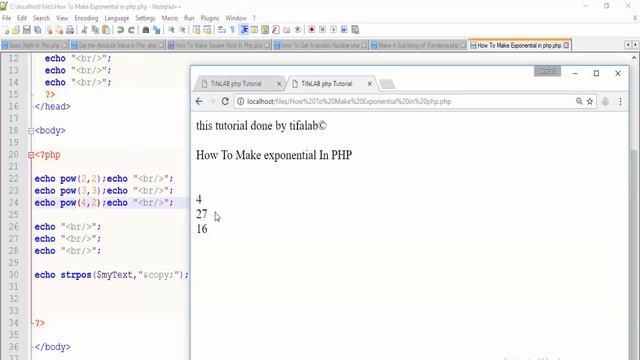Open the Macro menu
The image size is (640, 360).
coord(170,18)
